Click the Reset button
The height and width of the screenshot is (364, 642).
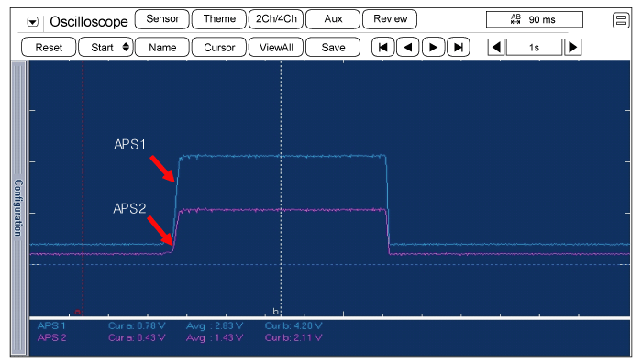(49, 48)
